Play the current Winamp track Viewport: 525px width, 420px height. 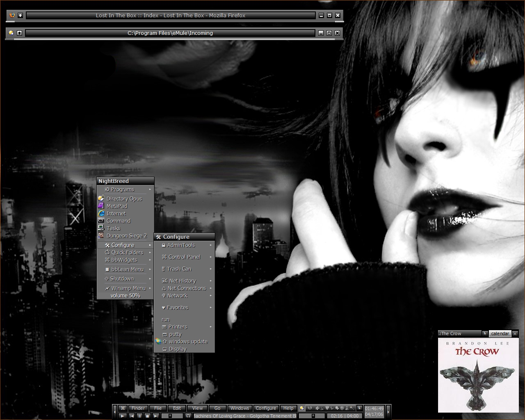(x=123, y=415)
